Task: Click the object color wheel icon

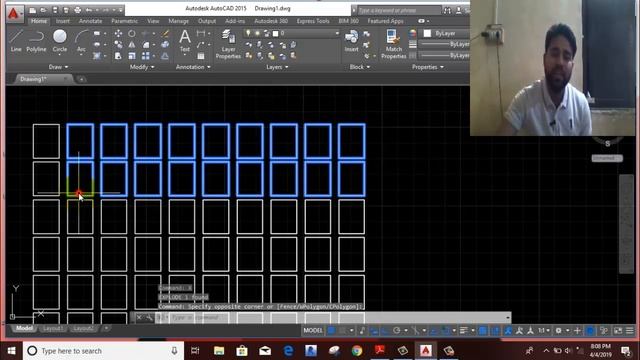Action: pyautogui.click(x=413, y=33)
